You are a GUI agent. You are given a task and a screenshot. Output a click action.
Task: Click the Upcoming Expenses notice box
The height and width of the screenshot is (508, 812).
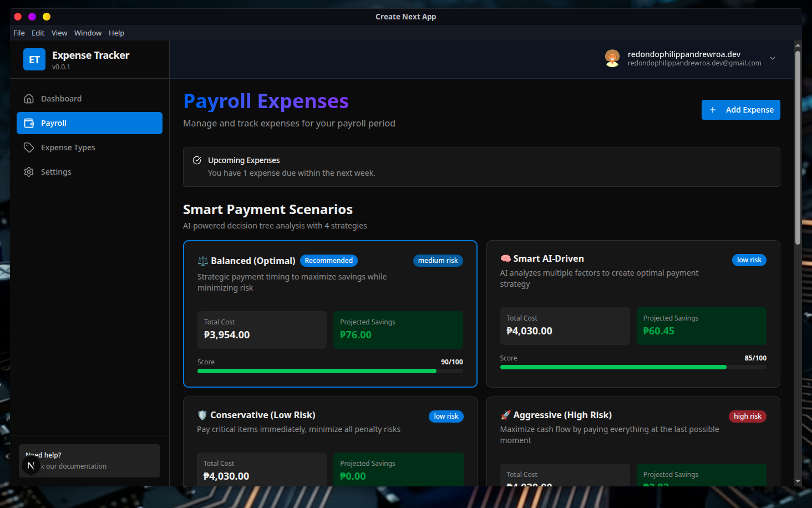point(481,167)
